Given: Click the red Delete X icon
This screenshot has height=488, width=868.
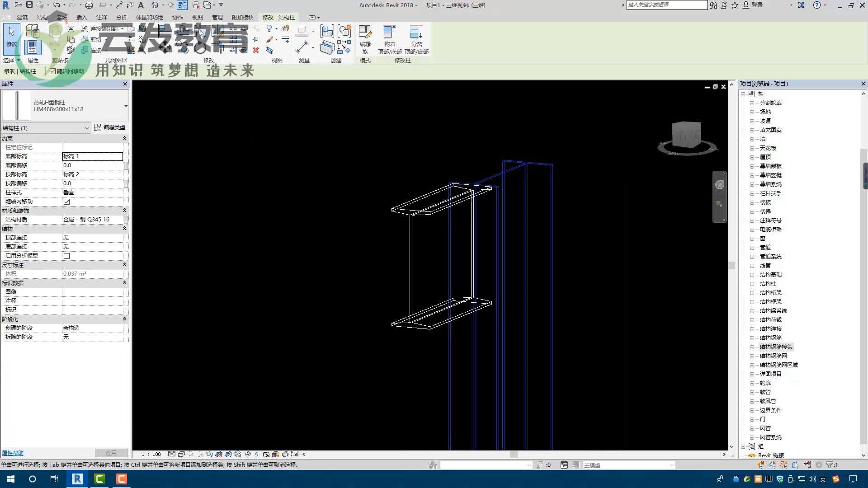Looking at the screenshot, I should point(256,50).
